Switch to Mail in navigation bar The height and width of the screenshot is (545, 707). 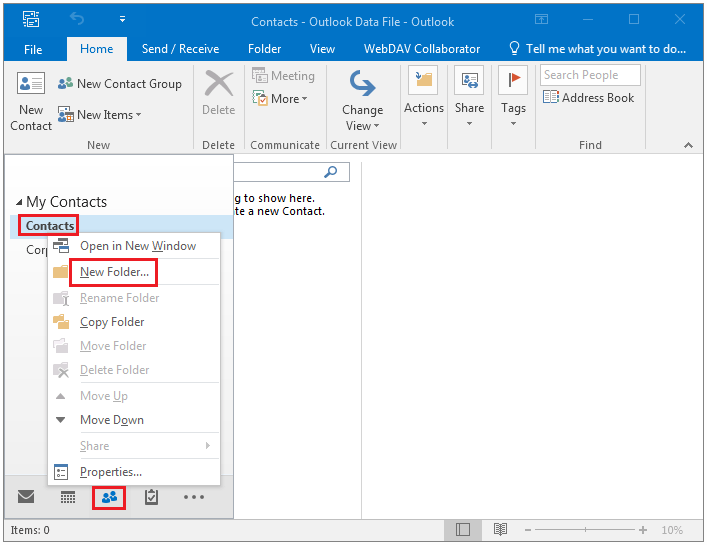pyautogui.click(x=26, y=497)
